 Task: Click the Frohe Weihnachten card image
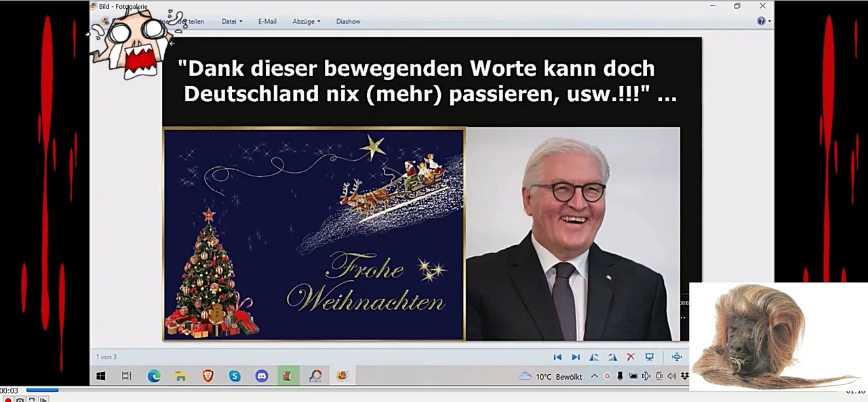[314, 234]
